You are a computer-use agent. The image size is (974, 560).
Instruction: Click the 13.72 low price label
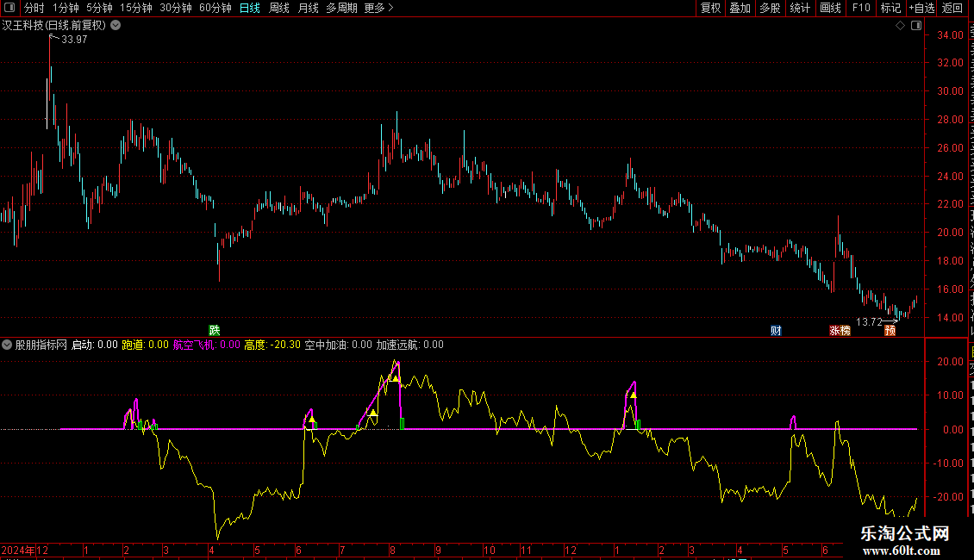(869, 321)
